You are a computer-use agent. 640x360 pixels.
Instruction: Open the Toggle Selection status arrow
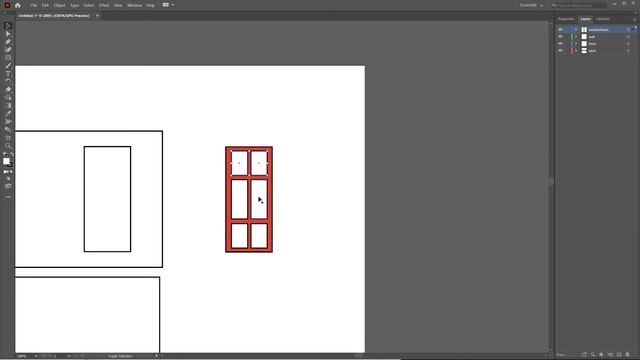click(156, 356)
